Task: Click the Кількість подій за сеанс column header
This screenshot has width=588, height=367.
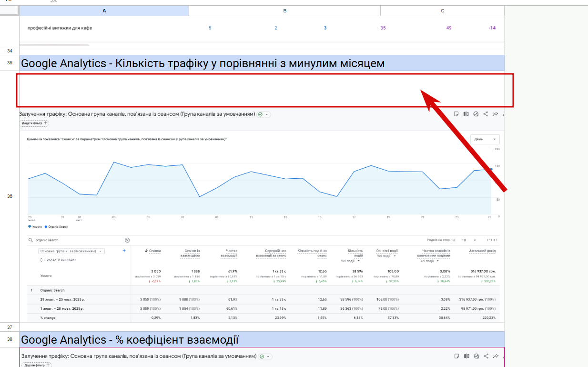Action: pos(312,253)
